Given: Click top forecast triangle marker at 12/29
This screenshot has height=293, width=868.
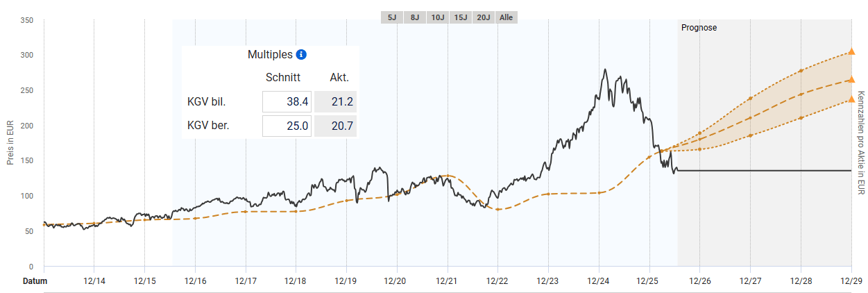Looking at the screenshot, I should [x=852, y=51].
